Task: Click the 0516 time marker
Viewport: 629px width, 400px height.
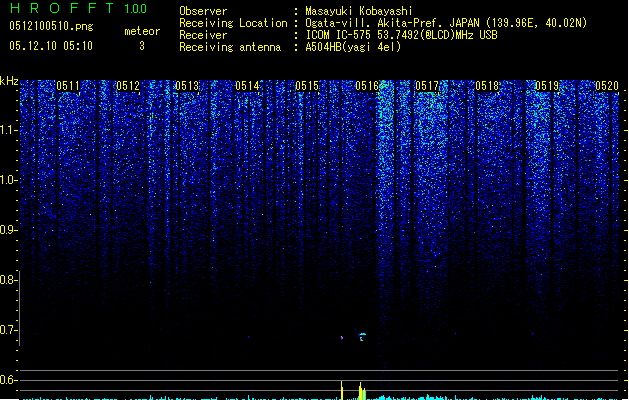Action: tap(367, 86)
